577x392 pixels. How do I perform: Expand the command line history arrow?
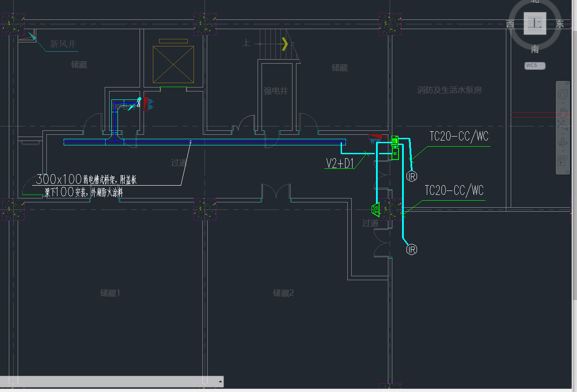[220, 381]
